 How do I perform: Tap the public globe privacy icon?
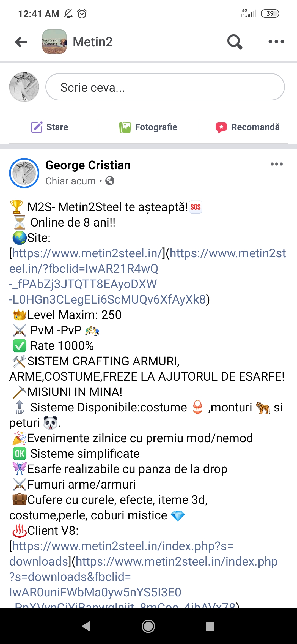110,181
